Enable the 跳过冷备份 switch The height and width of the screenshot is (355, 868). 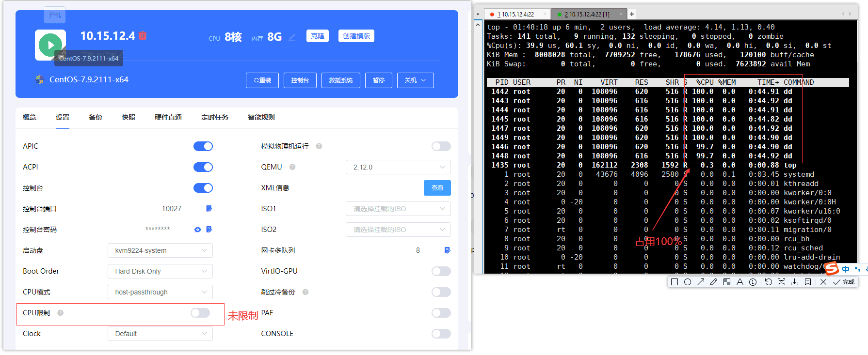coord(441,292)
